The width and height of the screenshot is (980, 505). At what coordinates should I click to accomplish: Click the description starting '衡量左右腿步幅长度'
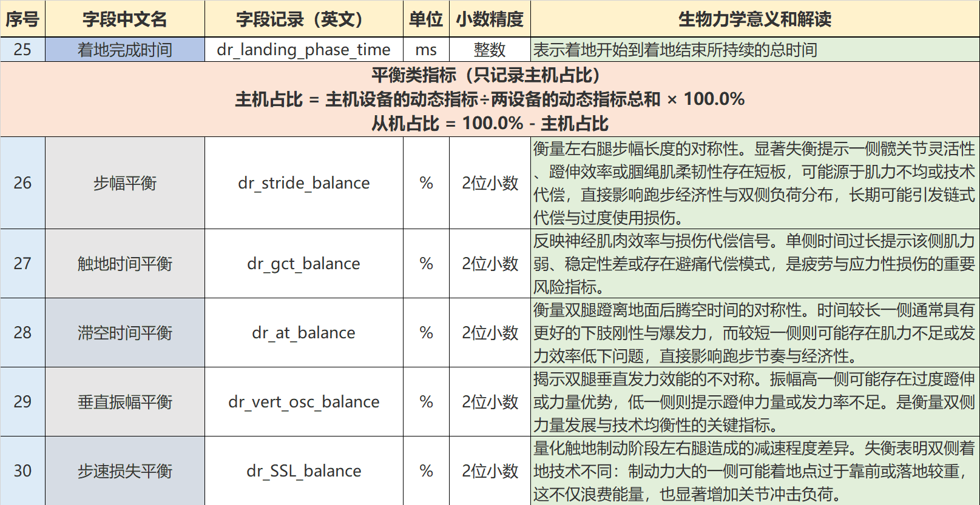point(755,183)
